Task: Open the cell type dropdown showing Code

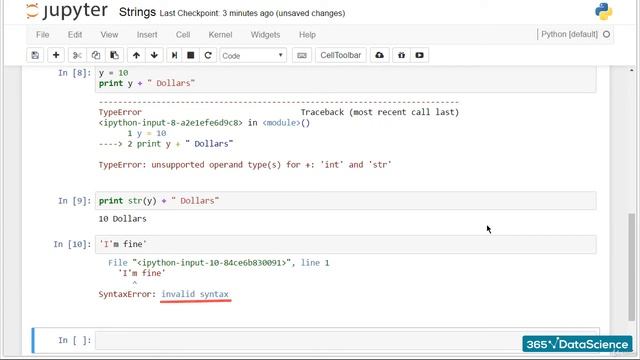Action: point(253,56)
